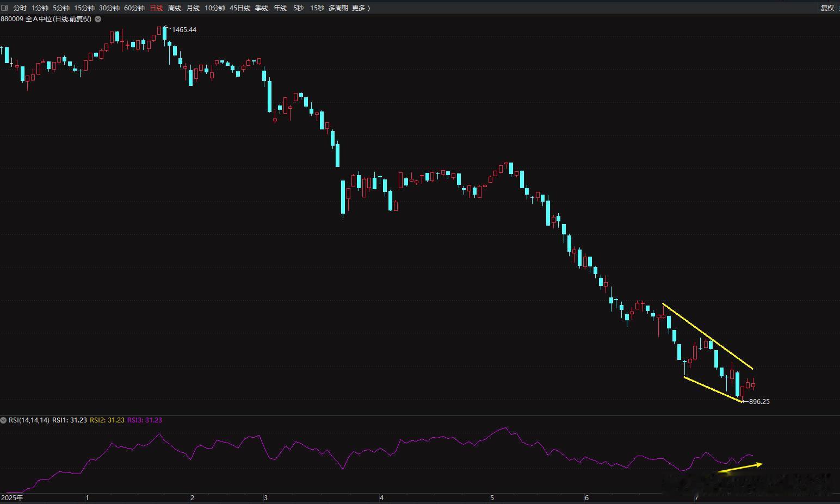
Task: Select the 月线 monthly period tab
Action: click(x=193, y=8)
